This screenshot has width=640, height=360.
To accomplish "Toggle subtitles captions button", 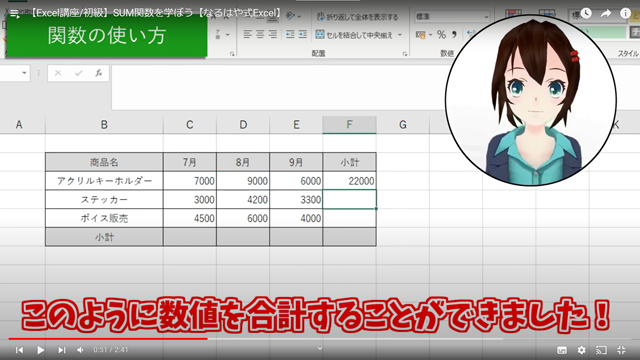I will pyautogui.click(x=562, y=350).
